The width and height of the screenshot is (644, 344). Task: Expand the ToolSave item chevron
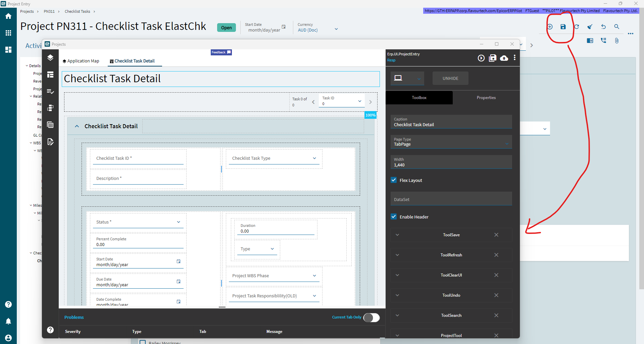point(397,235)
